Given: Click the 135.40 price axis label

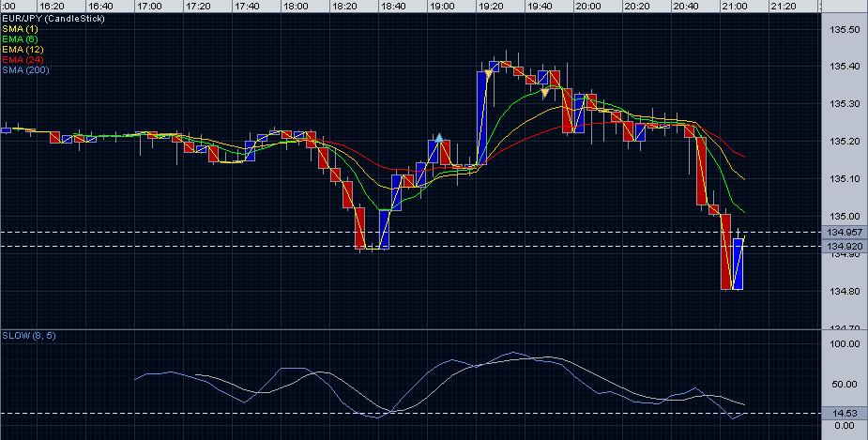Looking at the screenshot, I should (845, 67).
